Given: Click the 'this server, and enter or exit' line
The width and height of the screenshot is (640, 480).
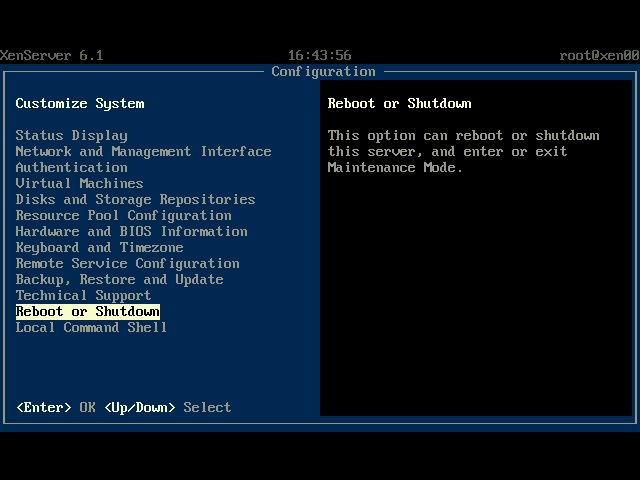Looking at the screenshot, I should tap(448, 151).
